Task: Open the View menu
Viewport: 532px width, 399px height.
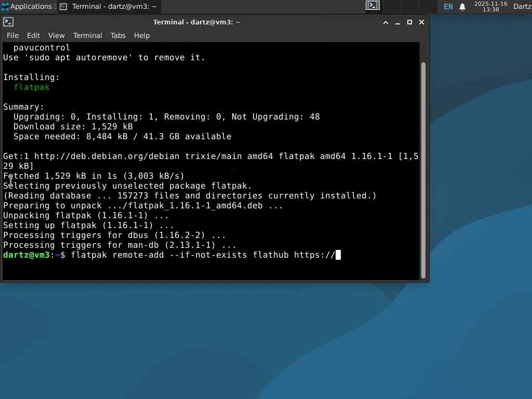Action: coord(56,35)
